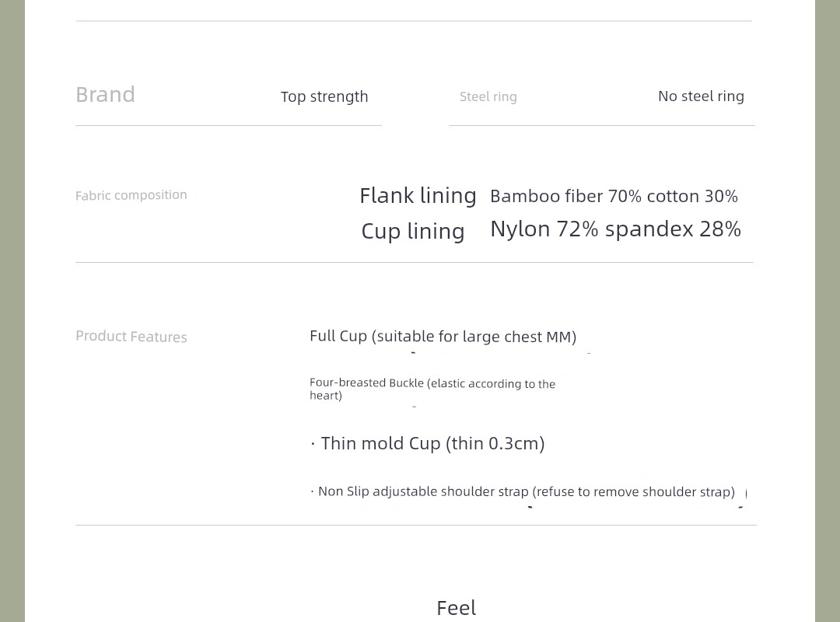Click the Full Cup feature line
Viewport: 840px width, 622px height.
pyautogui.click(x=443, y=337)
